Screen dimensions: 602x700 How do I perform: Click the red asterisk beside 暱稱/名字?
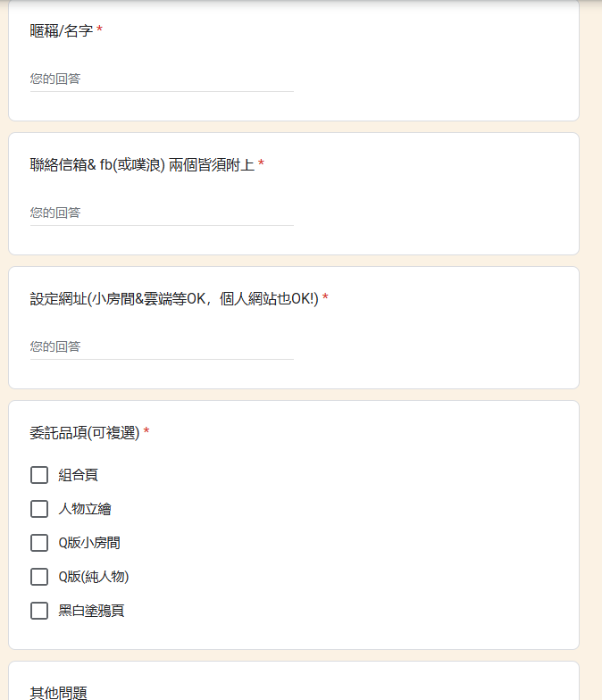tap(100, 29)
